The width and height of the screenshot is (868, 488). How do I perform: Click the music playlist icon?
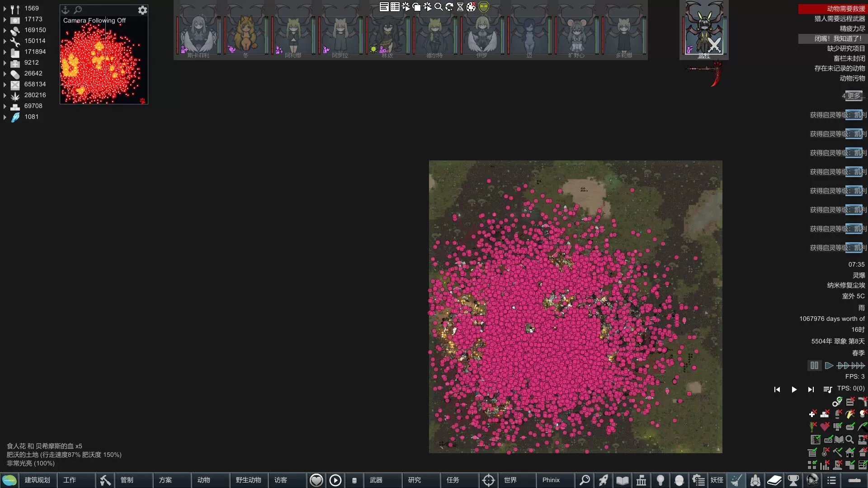(x=827, y=389)
